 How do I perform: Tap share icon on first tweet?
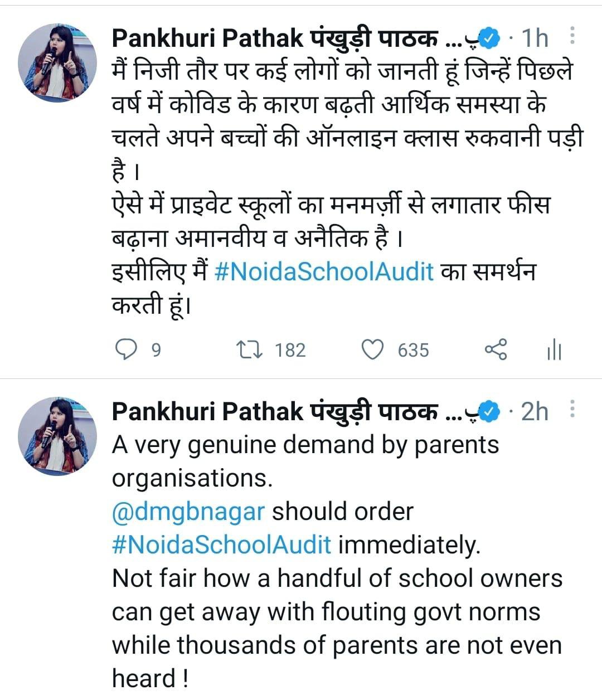[496, 350]
